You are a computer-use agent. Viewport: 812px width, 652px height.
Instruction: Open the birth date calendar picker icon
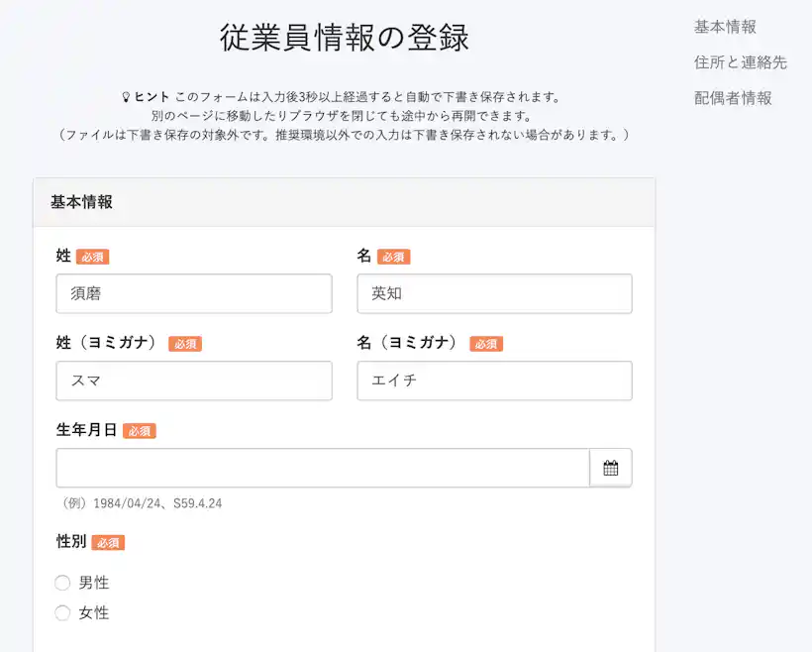[x=611, y=467]
